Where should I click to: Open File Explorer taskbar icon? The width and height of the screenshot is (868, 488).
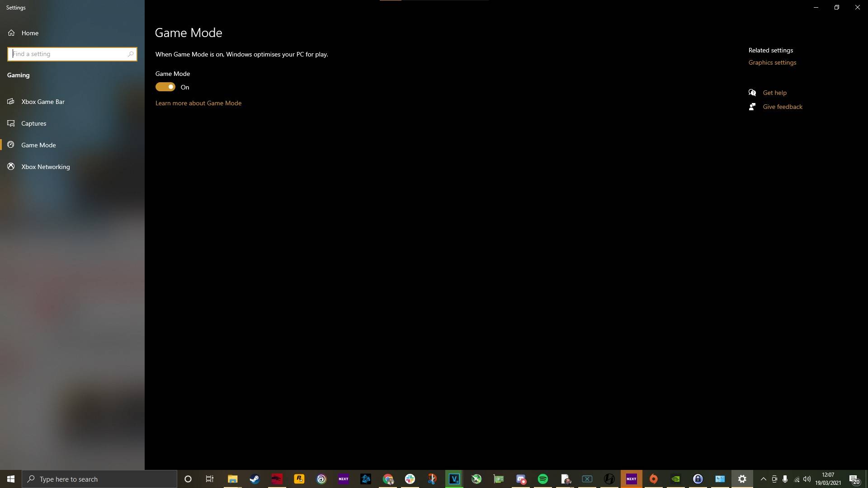(232, 479)
